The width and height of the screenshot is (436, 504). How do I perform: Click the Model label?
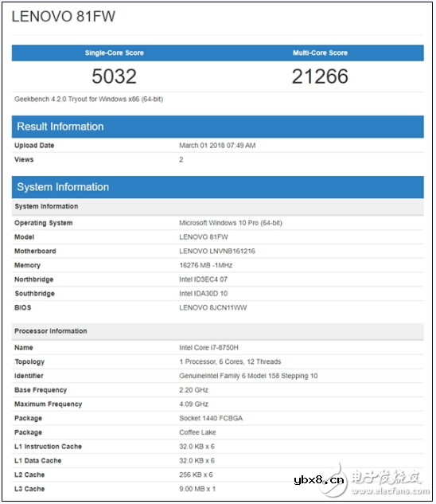click(x=24, y=237)
